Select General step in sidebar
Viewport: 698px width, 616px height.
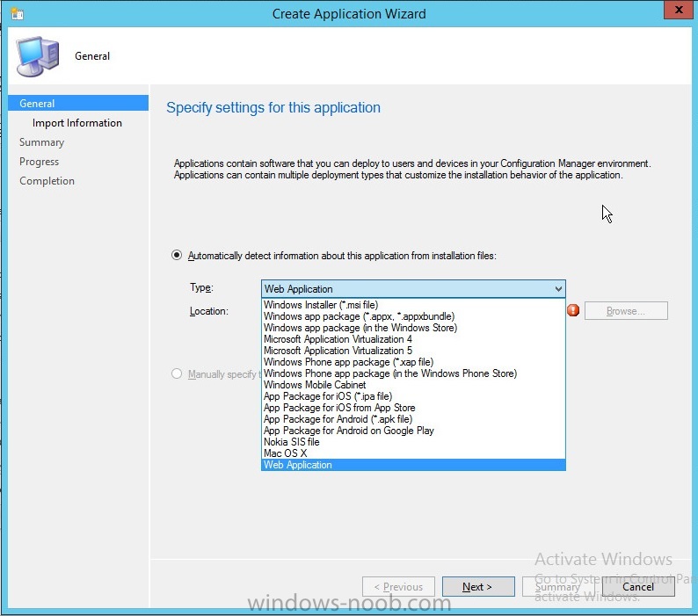point(78,103)
